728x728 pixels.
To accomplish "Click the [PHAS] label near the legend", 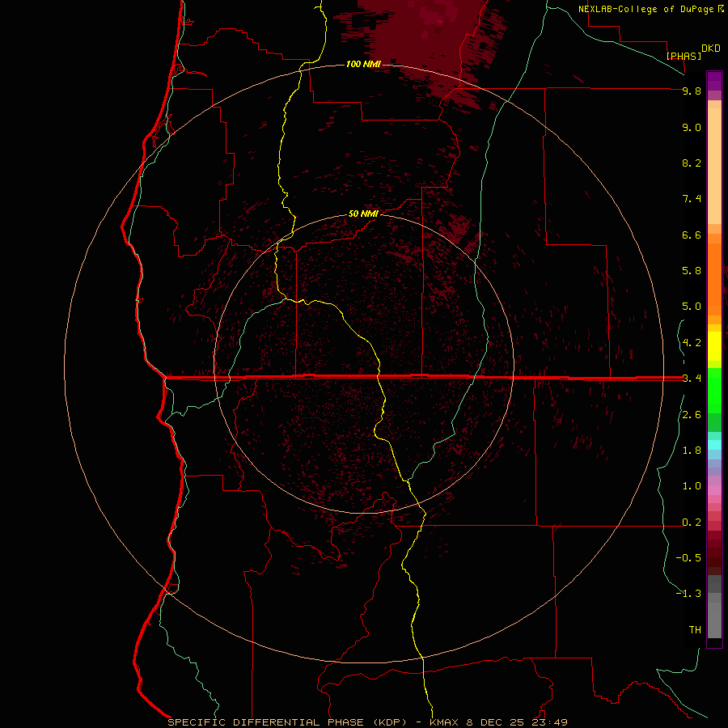I will [x=684, y=56].
